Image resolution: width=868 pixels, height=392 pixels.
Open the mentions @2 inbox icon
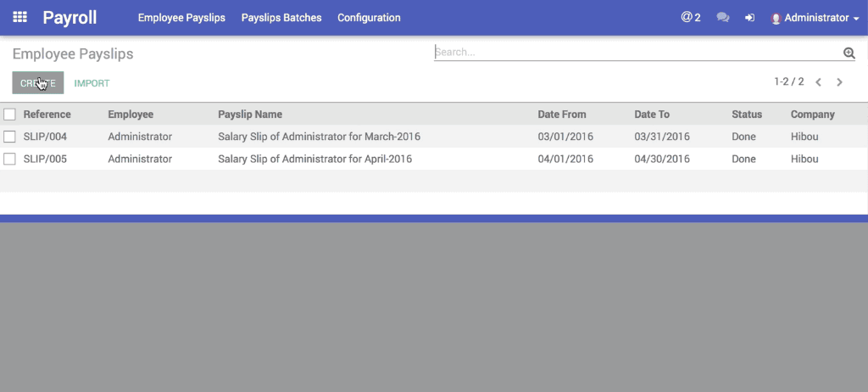(x=691, y=18)
